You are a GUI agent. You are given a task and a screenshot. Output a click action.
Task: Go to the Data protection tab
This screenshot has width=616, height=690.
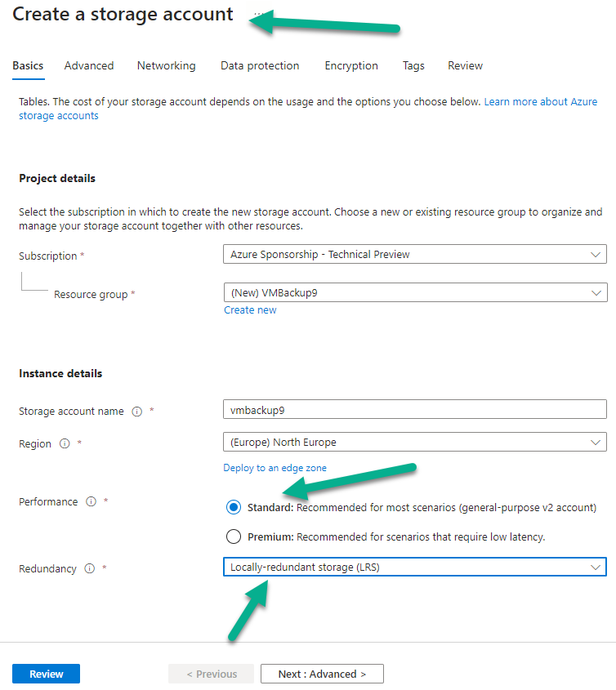(x=260, y=65)
